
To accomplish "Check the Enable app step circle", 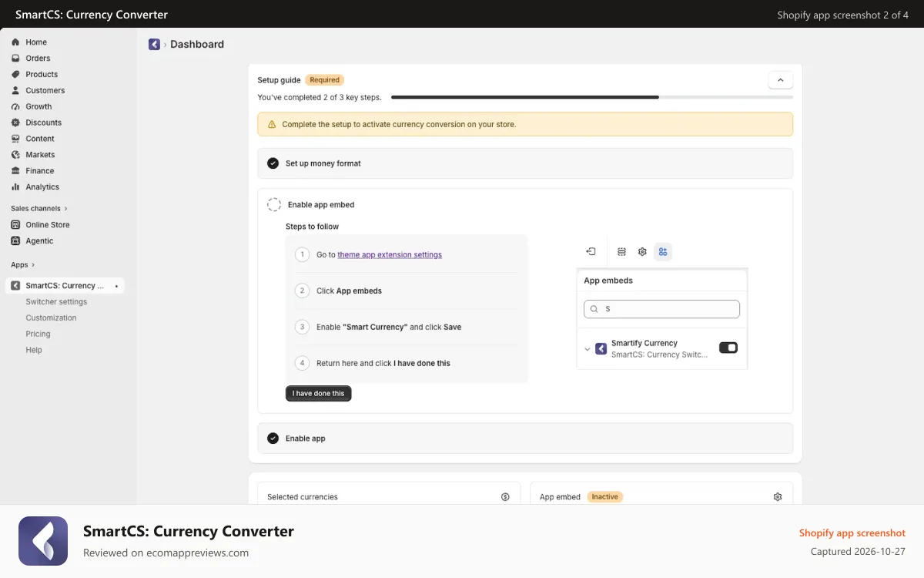I will [x=273, y=439].
